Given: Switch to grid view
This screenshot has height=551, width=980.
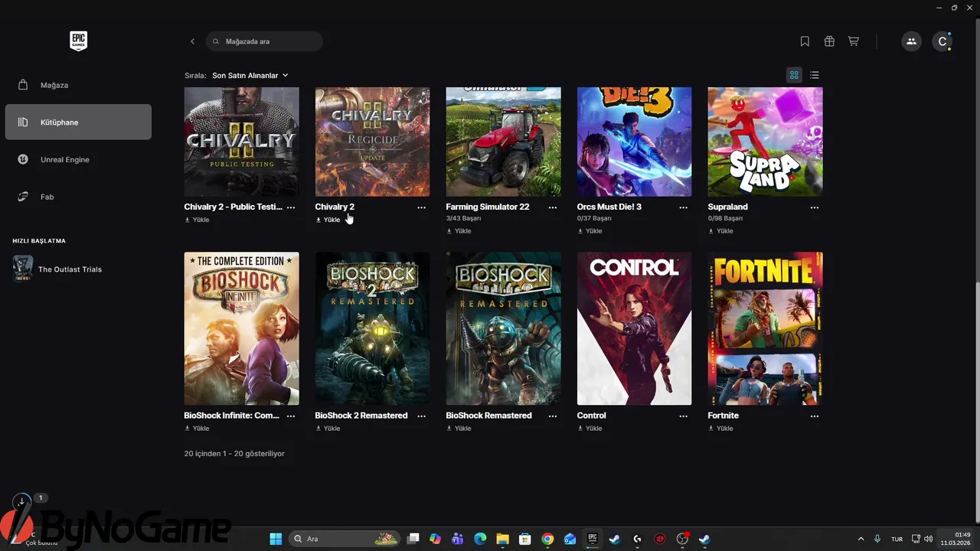Looking at the screenshot, I should (x=794, y=75).
